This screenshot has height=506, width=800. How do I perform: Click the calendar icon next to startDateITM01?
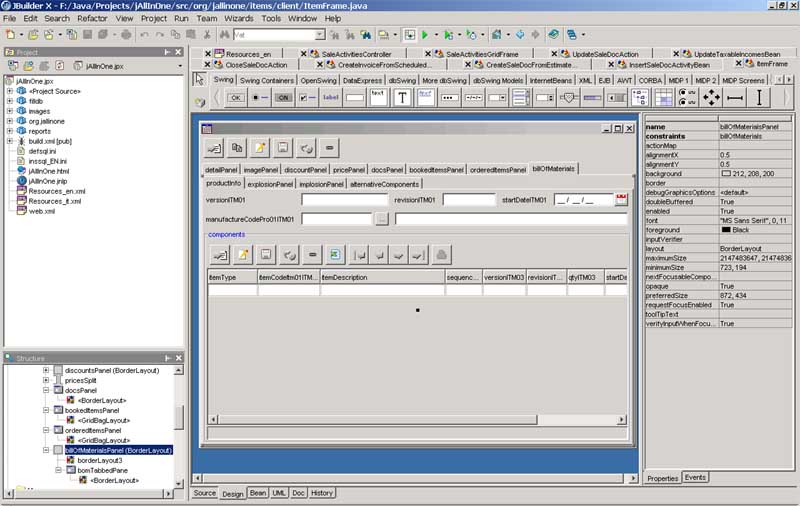621,199
